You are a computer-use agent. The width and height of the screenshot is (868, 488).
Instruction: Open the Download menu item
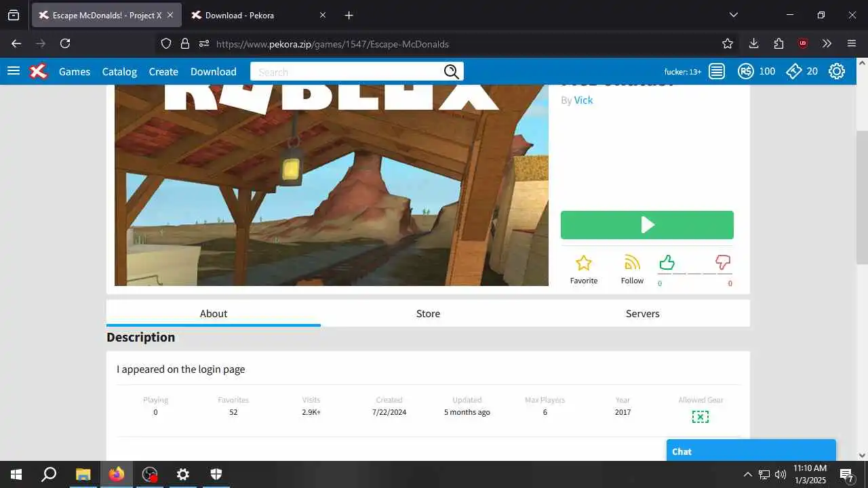click(x=214, y=71)
